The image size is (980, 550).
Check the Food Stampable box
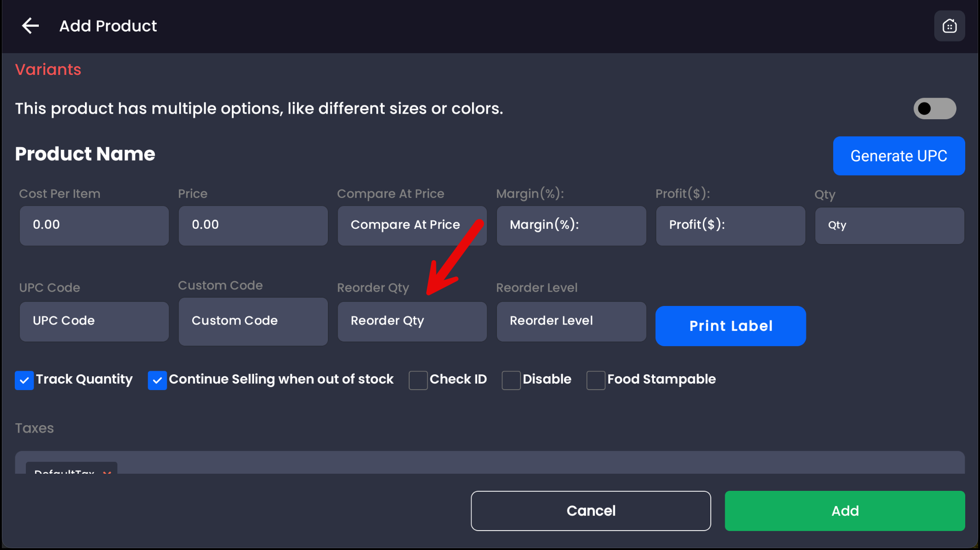click(x=595, y=380)
